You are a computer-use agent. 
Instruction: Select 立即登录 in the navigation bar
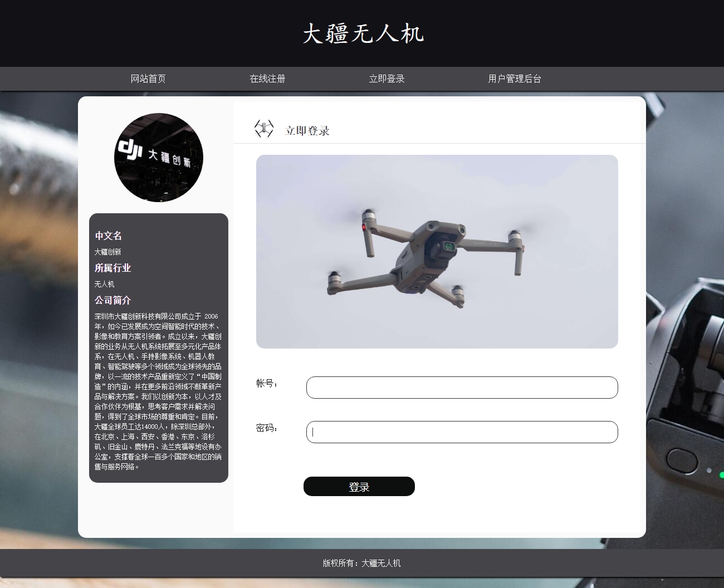pyautogui.click(x=387, y=79)
